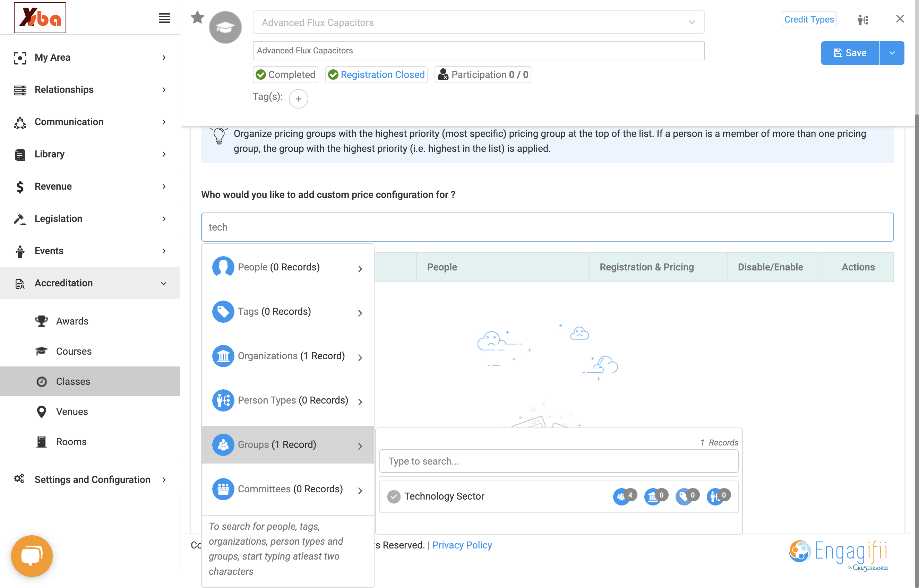This screenshot has width=919, height=588.
Task: Click Technology Sector person types count badge
Action: (x=718, y=496)
